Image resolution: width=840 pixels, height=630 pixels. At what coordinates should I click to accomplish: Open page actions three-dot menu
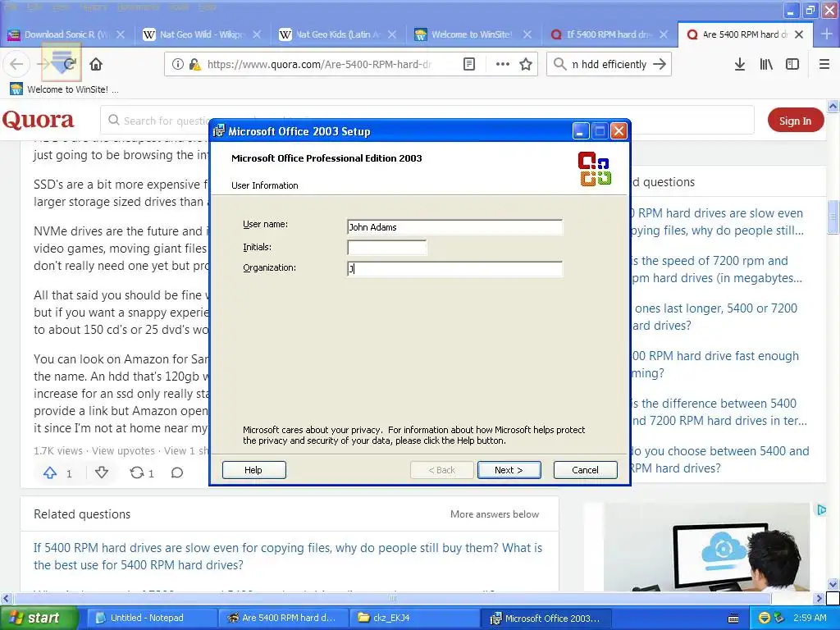pyautogui.click(x=503, y=64)
